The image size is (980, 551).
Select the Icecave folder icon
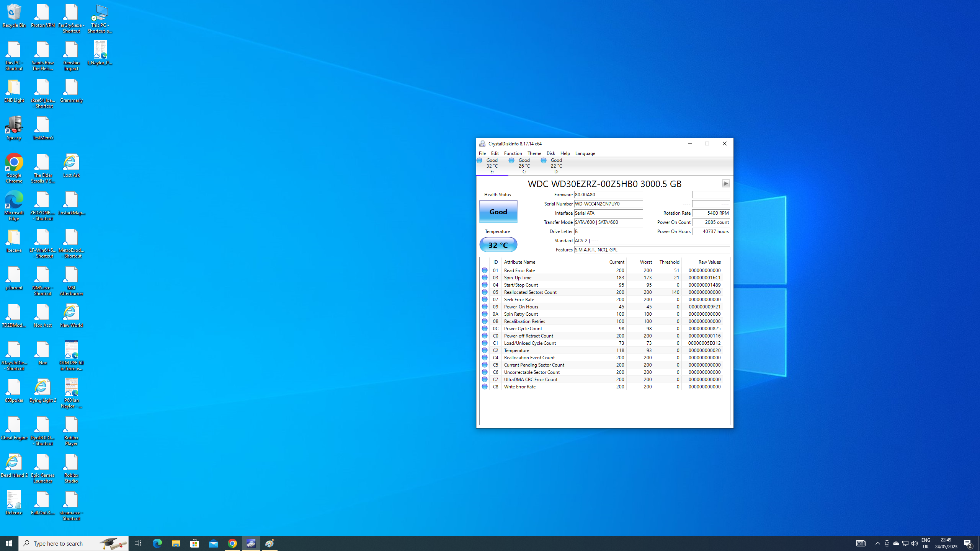[14, 241]
